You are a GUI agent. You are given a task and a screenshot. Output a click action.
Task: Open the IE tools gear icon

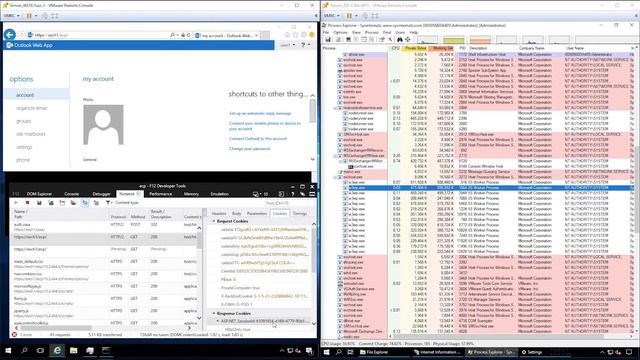tap(304, 35)
